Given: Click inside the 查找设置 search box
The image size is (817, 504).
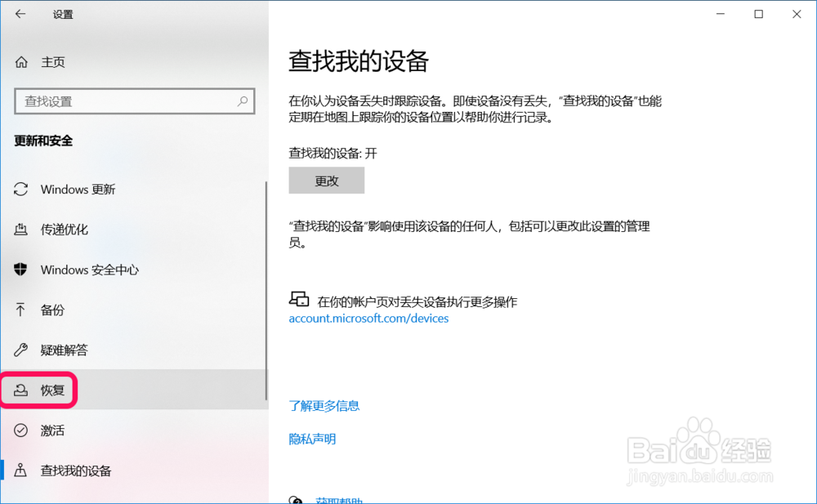Looking at the screenshot, I should click(123, 100).
